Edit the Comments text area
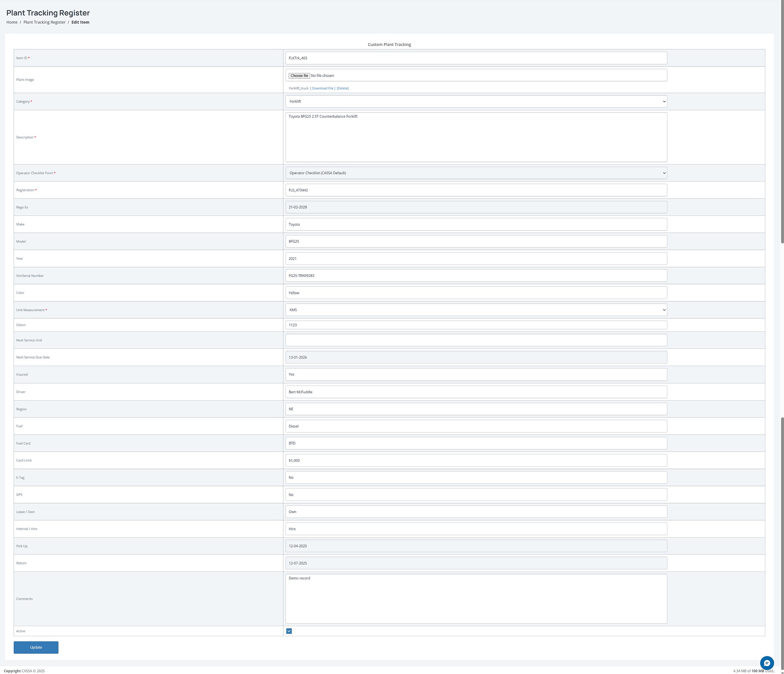The image size is (784, 674). pos(476,598)
